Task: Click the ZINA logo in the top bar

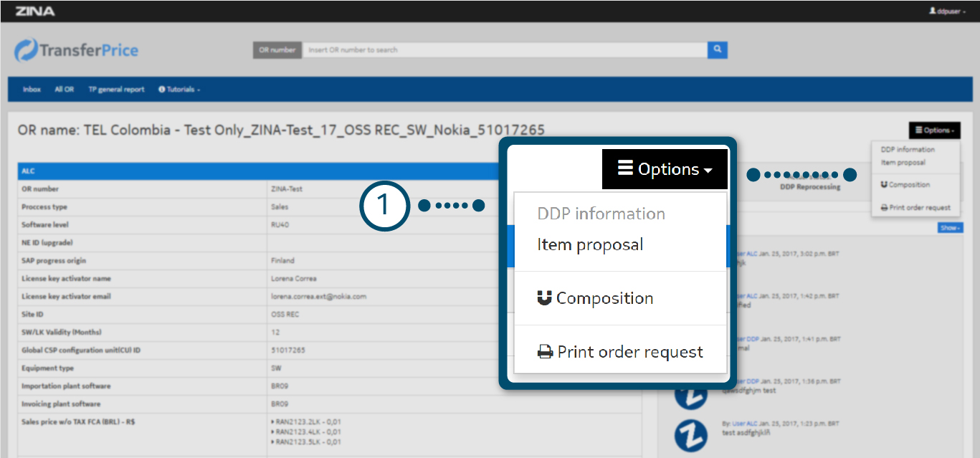Action: (x=34, y=11)
